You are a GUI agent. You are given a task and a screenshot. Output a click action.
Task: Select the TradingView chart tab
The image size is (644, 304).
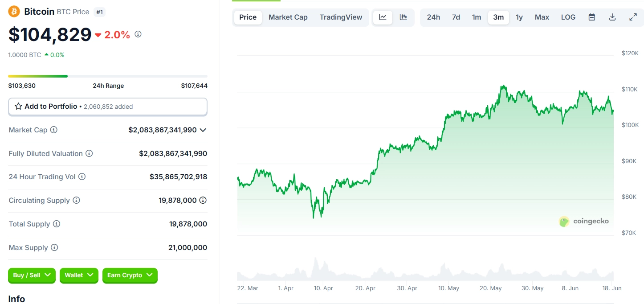pos(341,17)
